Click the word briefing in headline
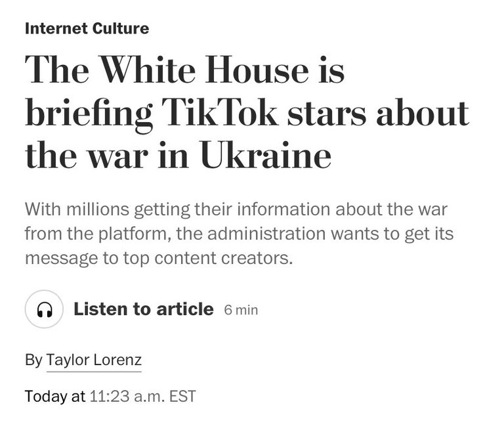 [89, 115]
